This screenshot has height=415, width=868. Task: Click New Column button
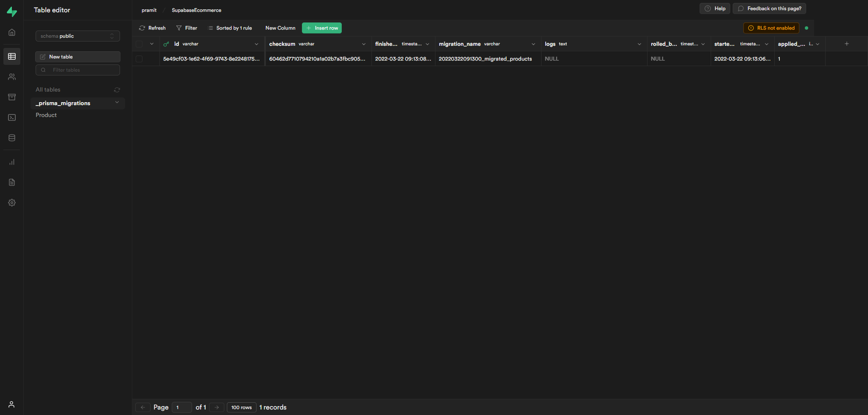coord(280,28)
